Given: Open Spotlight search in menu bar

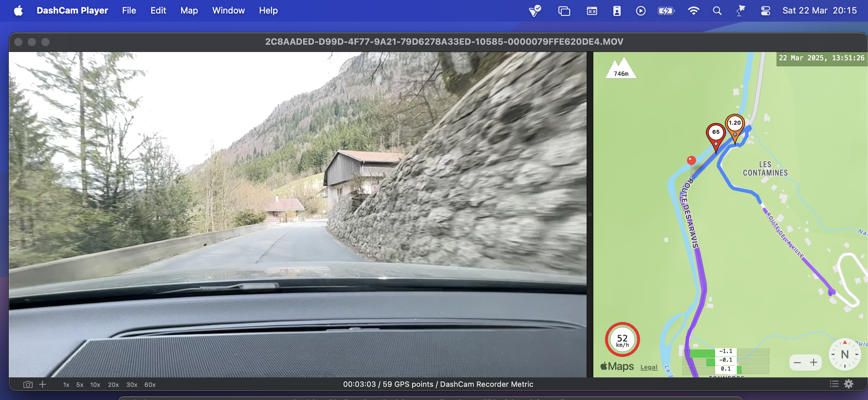Looking at the screenshot, I should 717,11.
